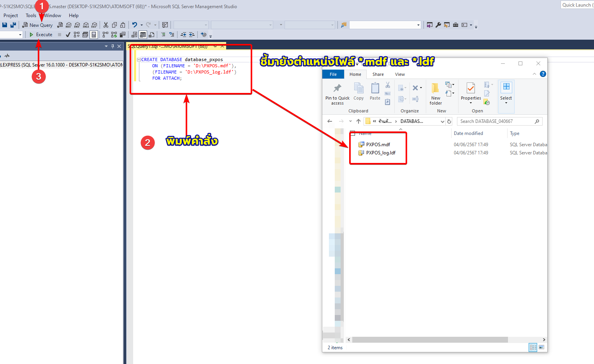Click the Analysis Services MDX Query icon
594x364 pixels.
point(69,25)
